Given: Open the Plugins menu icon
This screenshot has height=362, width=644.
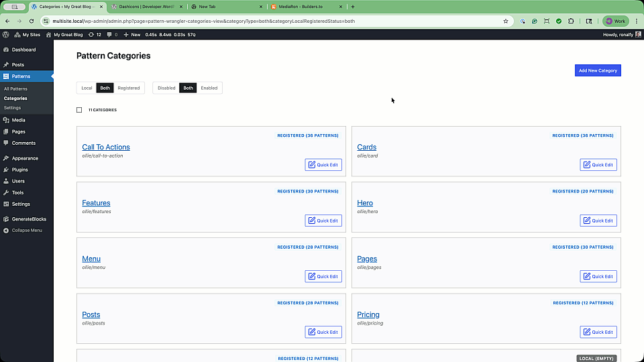Looking at the screenshot, I should pyautogui.click(x=6, y=170).
